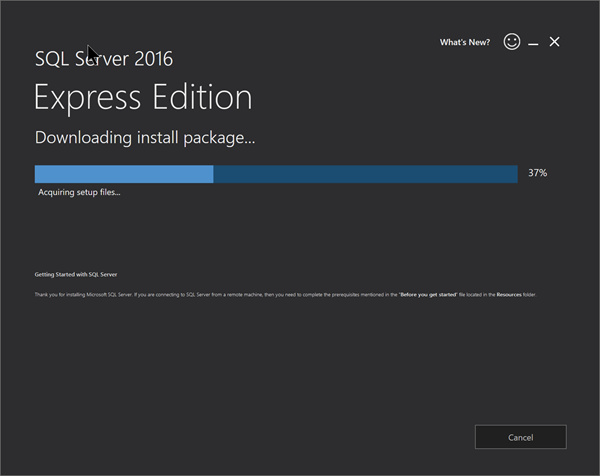This screenshot has width=600, height=476.
Task: Click the download progress bar at 37%
Action: 276,174
